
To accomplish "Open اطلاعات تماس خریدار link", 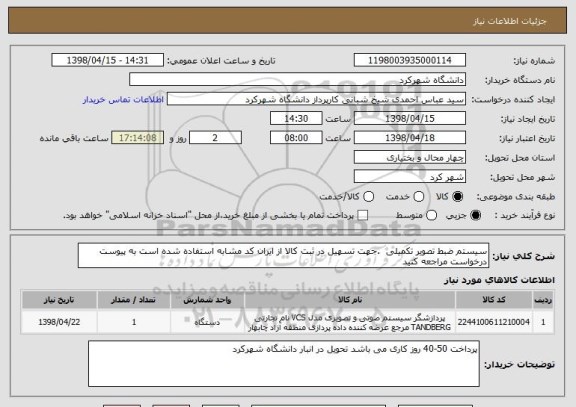I will point(123,100).
